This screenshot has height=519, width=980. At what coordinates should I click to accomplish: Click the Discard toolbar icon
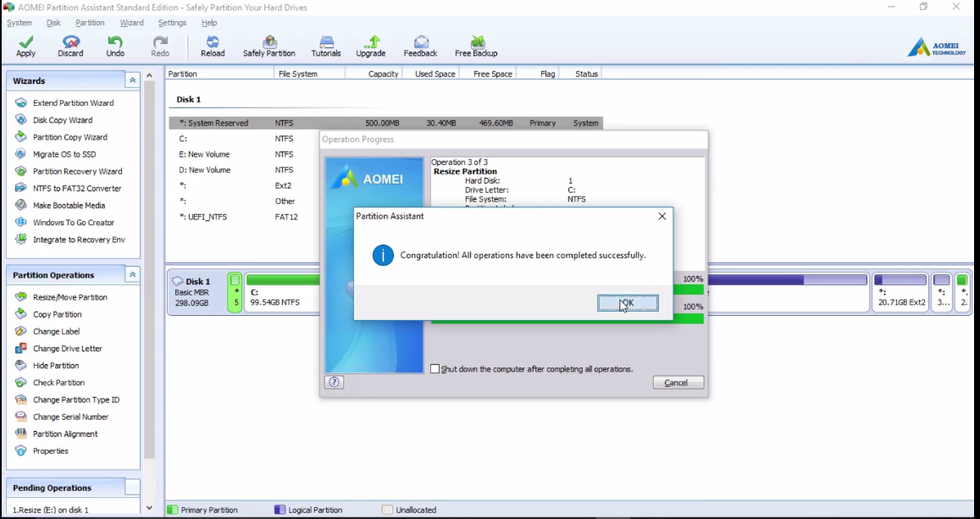pos(70,41)
